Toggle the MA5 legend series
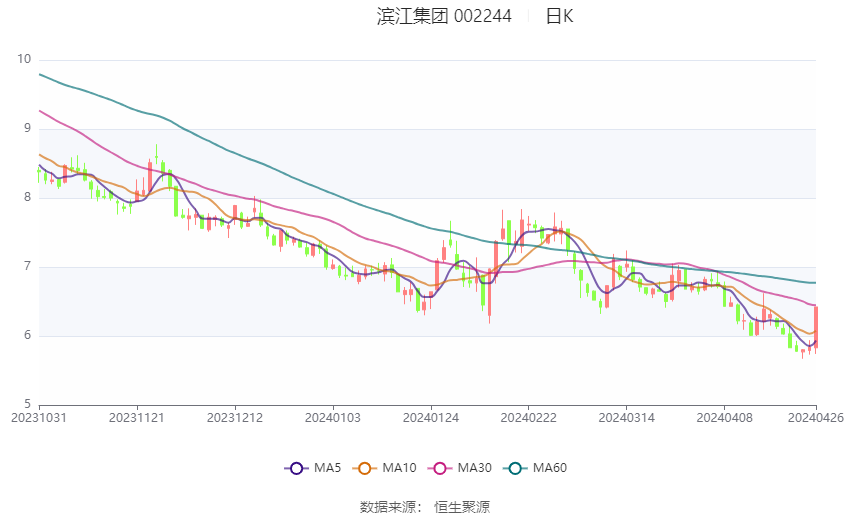This screenshot has height=517, width=850. click(313, 468)
